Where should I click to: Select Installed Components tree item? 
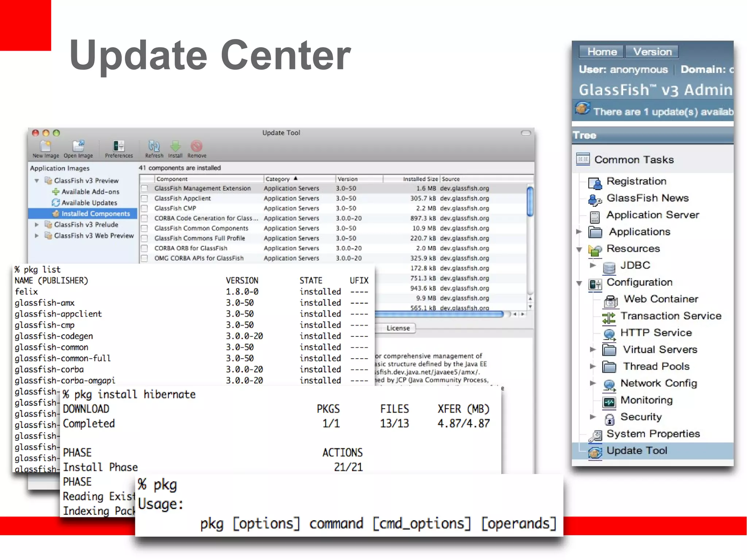(x=83, y=214)
